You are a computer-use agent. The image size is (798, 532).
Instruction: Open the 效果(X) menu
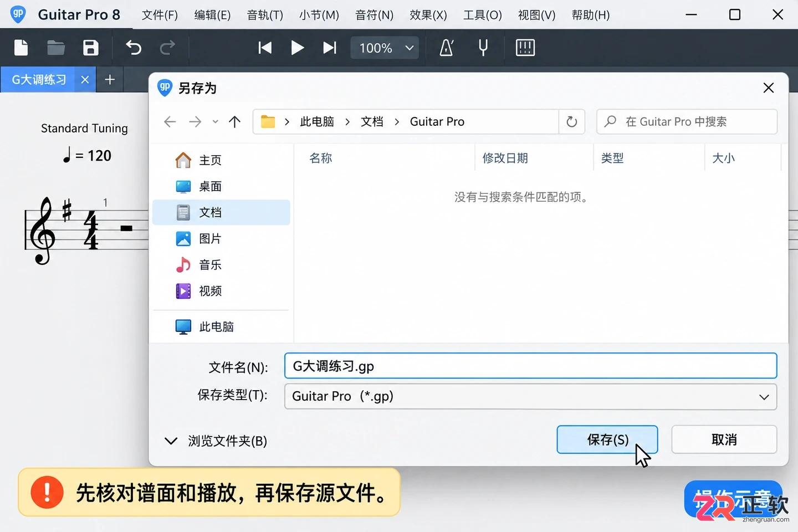(428, 15)
